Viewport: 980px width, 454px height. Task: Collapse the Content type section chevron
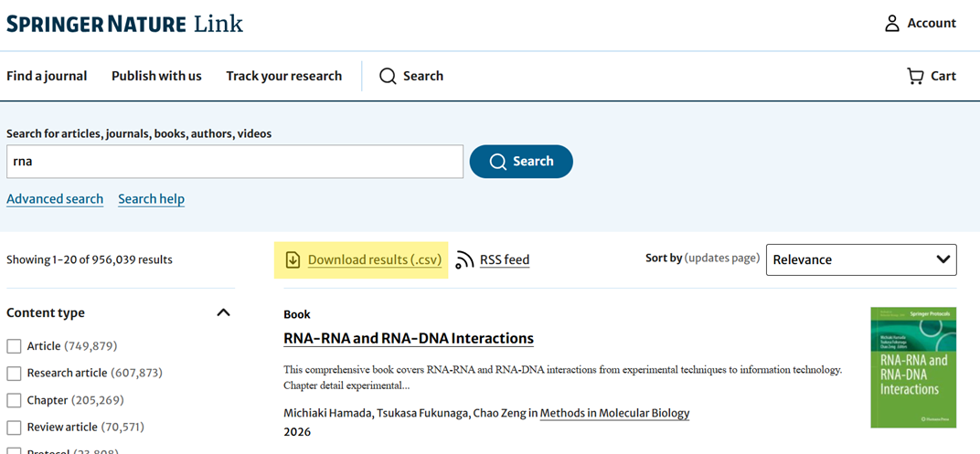pos(223,312)
